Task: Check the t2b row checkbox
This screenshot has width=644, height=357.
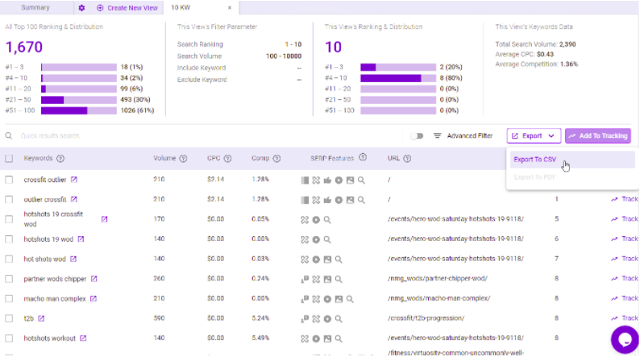Action: click(x=9, y=318)
